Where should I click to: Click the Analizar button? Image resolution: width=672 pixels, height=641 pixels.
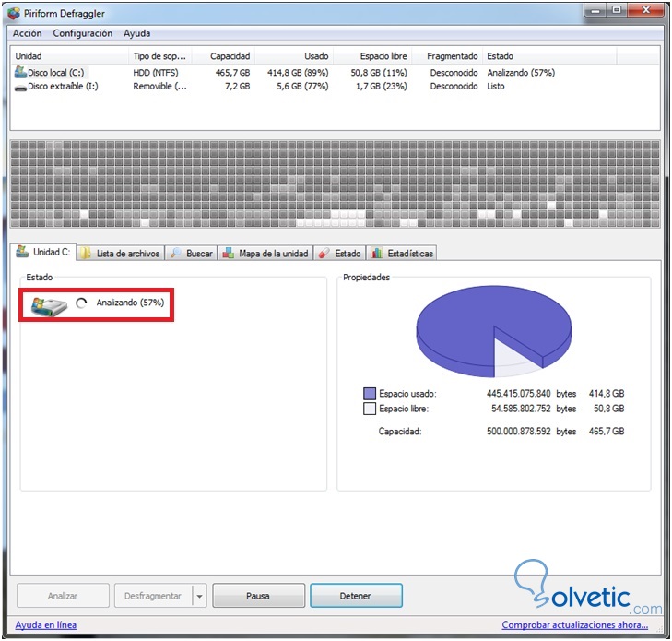click(x=63, y=596)
